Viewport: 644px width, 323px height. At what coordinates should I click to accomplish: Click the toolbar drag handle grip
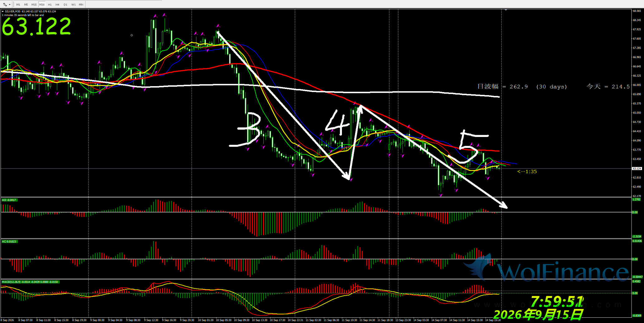click(13, 5)
